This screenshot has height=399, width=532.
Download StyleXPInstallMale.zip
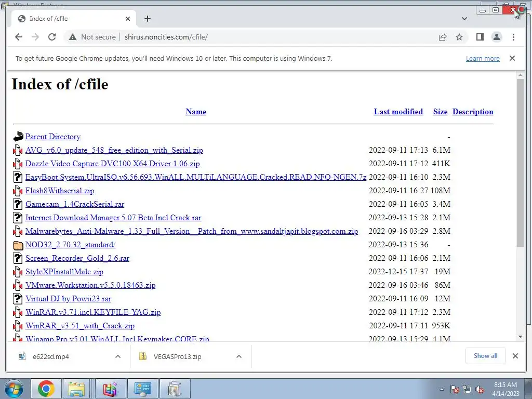click(64, 272)
